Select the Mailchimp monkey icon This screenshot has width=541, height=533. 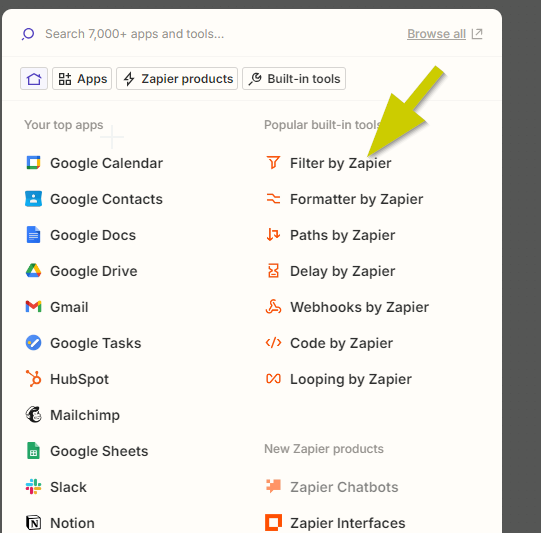pyautogui.click(x=33, y=414)
